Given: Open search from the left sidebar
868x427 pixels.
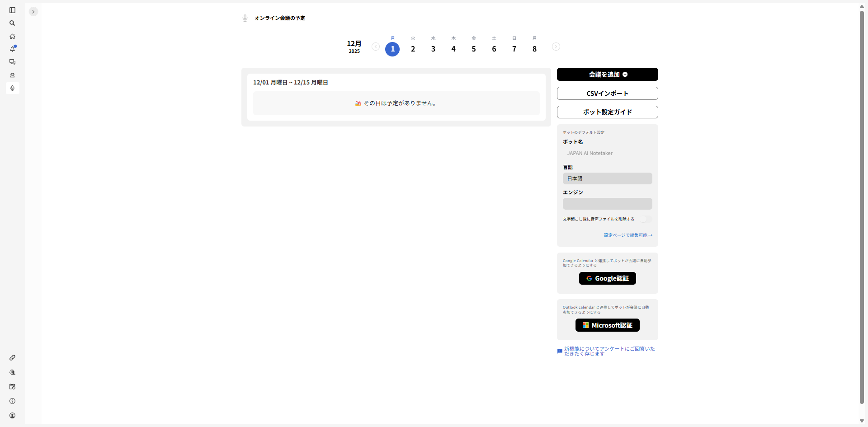Looking at the screenshot, I should click(x=12, y=23).
